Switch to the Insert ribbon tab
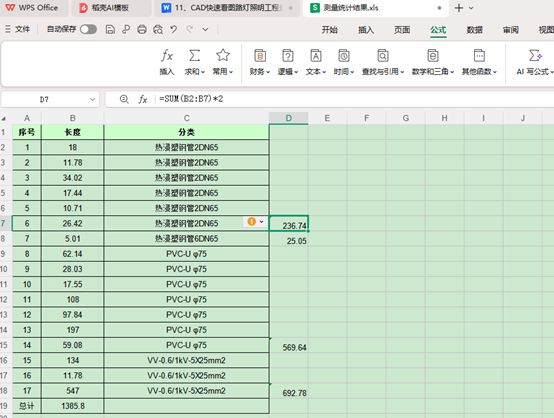Viewport: 554px width, 418px height. tap(366, 30)
